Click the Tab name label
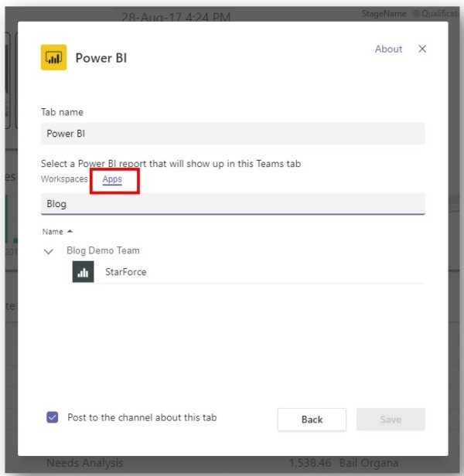The image size is (464, 476). tap(62, 112)
